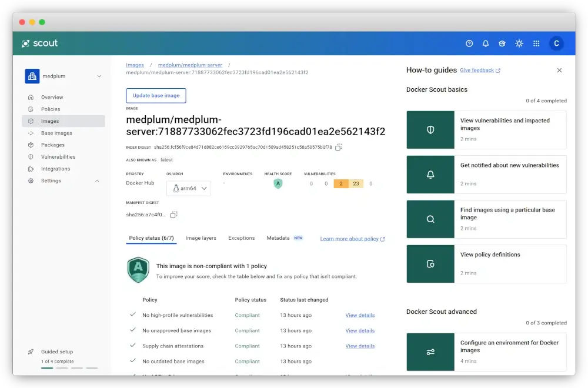Image resolution: width=588 pixels, height=388 pixels.
Task: Collapse the Settings section in sidebar
Action: click(97, 180)
